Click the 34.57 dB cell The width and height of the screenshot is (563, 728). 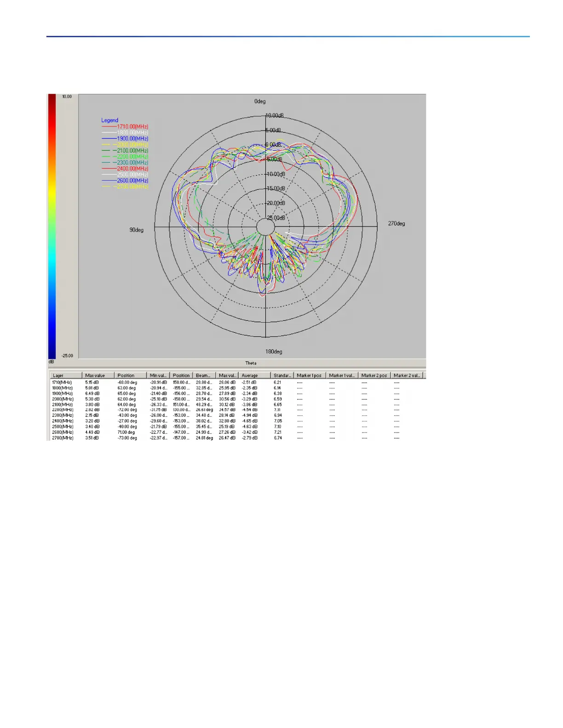[x=227, y=410]
